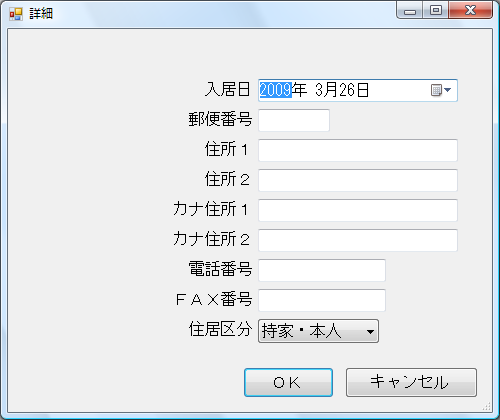The height and width of the screenshot is (420, 500).
Task: Click the 詳細 window title icon
Action: pyautogui.click(x=16, y=14)
